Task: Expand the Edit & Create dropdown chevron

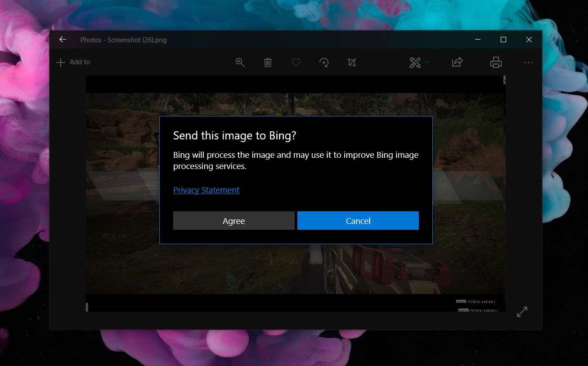Action: tap(427, 62)
